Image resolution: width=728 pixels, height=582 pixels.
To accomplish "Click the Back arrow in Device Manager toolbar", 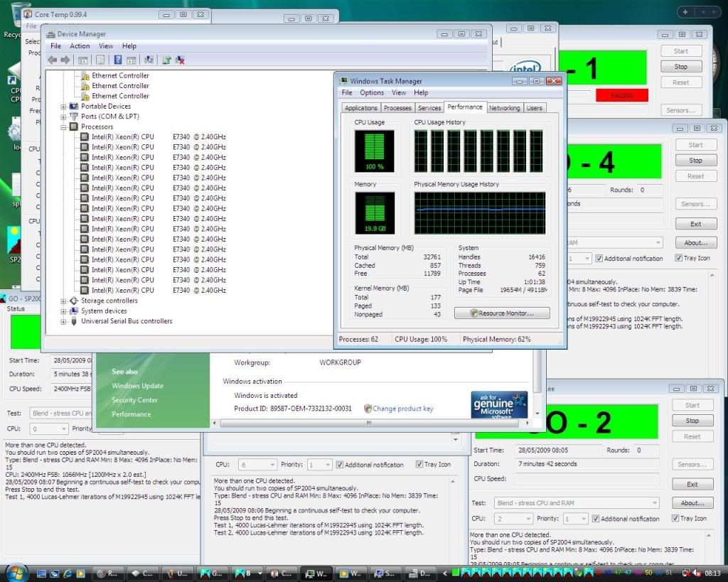I will pyautogui.click(x=53, y=60).
